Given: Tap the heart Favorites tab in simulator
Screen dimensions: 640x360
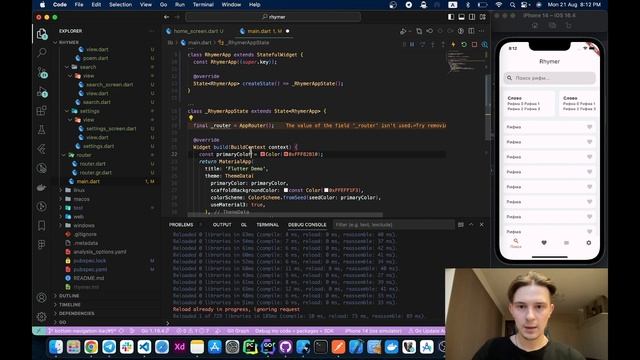Looking at the screenshot, I should point(544,243).
